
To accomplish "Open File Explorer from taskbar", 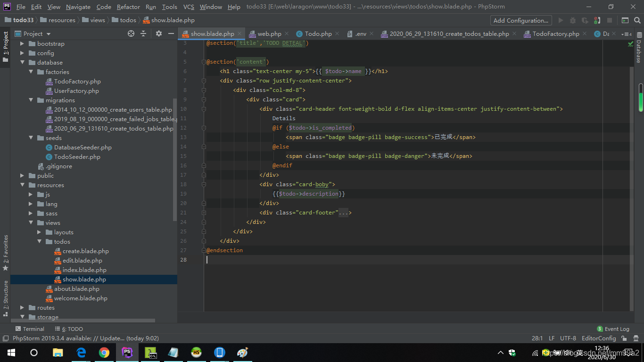I will [x=58, y=353].
